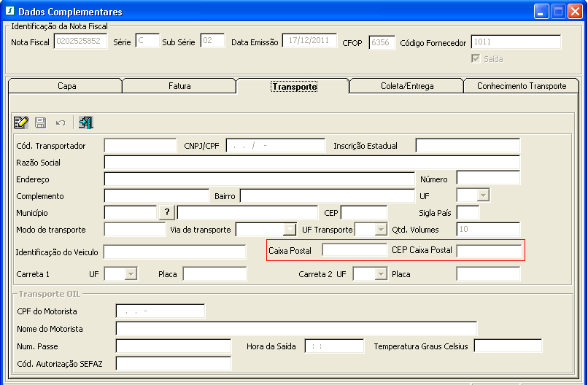Open the UF dropdown beside Bairro

(x=481, y=195)
